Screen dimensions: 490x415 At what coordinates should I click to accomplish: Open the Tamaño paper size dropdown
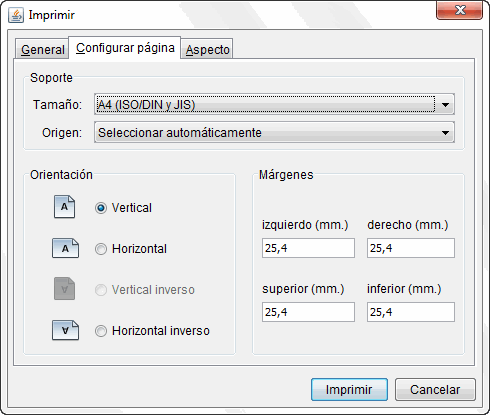pyautogui.click(x=274, y=104)
